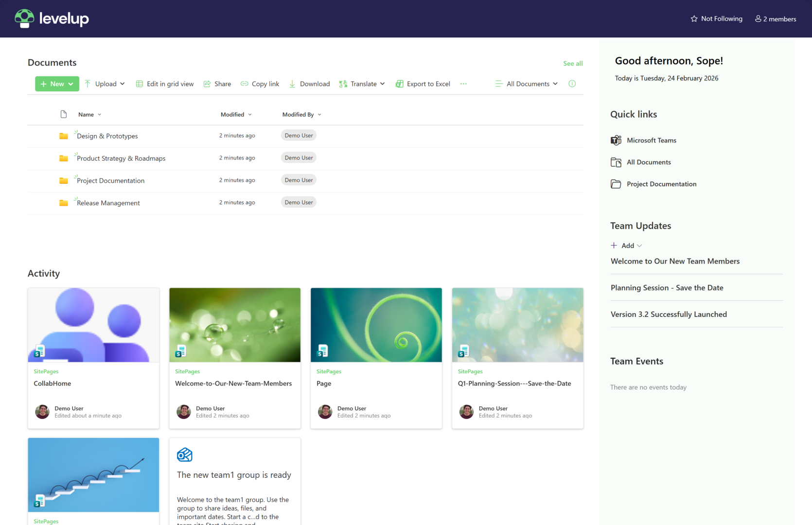Open the All Documents view switcher
Image resolution: width=812 pixels, height=525 pixels.
[x=526, y=84]
